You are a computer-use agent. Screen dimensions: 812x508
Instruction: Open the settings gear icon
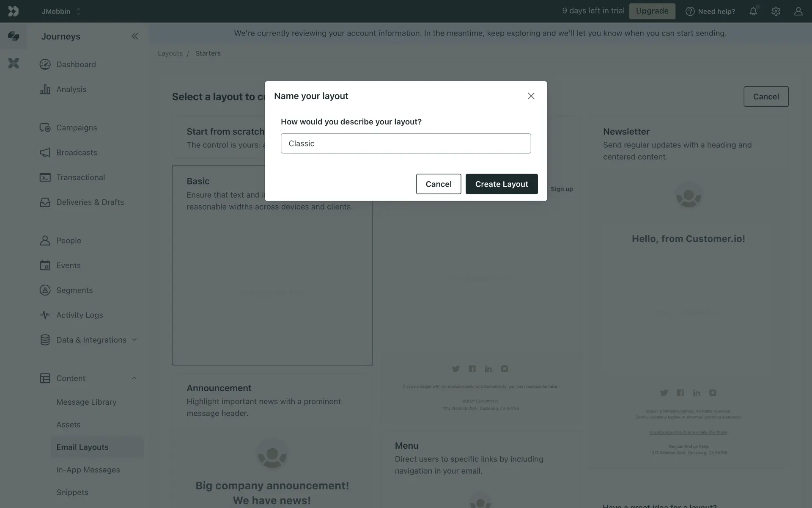(776, 11)
